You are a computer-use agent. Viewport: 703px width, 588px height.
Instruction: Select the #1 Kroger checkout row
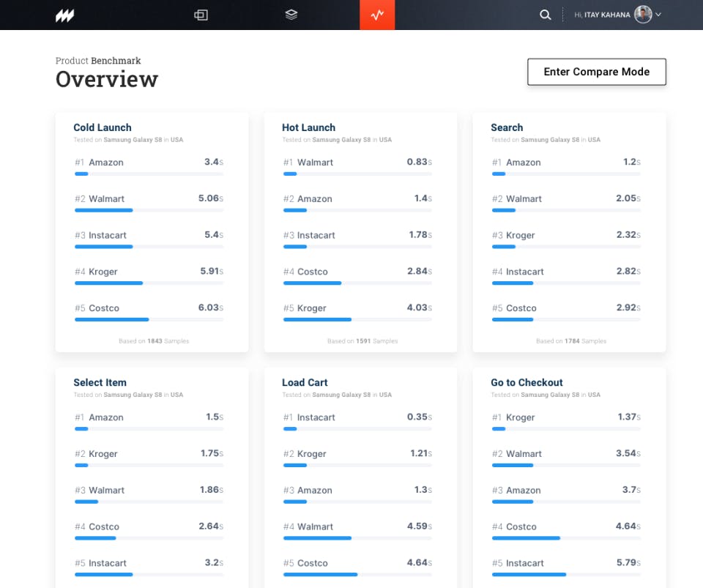(566, 421)
